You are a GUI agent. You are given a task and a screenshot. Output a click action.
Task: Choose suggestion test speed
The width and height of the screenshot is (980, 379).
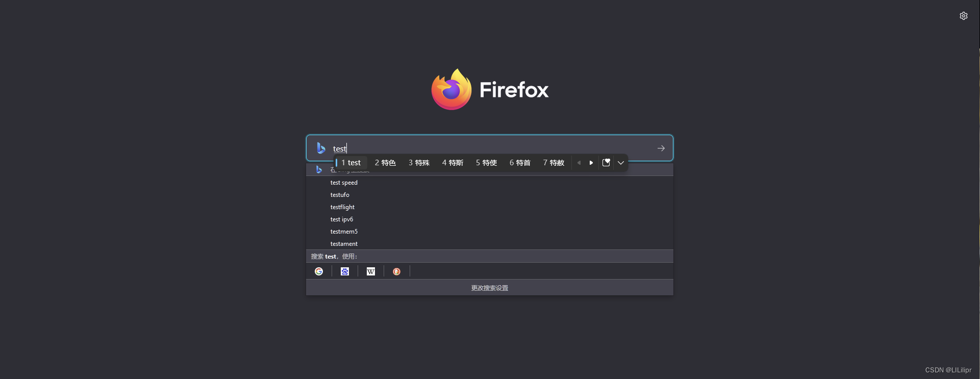tap(490, 183)
